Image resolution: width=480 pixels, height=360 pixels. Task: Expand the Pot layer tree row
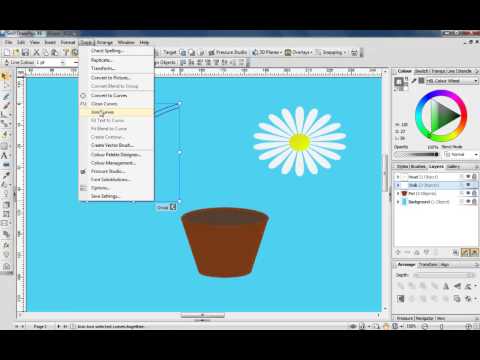(x=398, y=193)
